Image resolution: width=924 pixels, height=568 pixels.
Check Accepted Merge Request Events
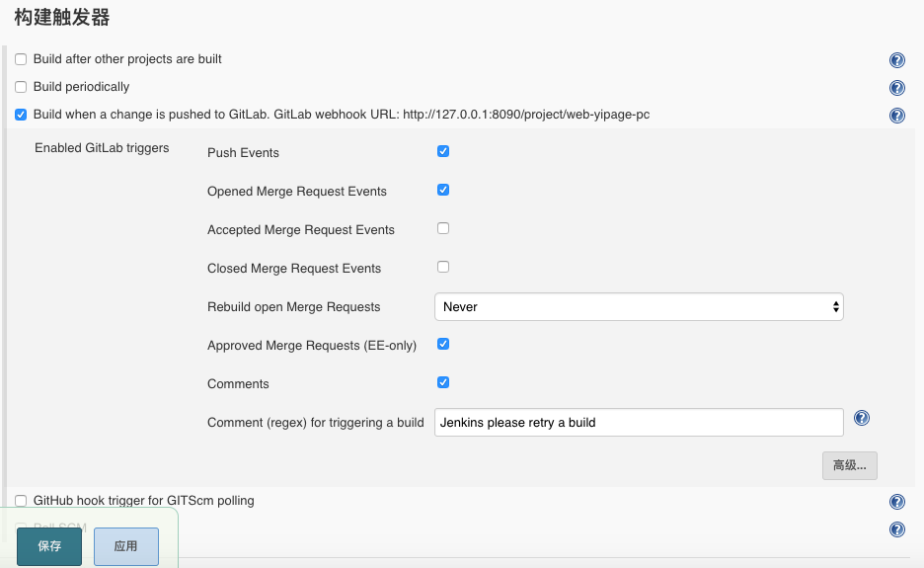click(x=443, y=228)
